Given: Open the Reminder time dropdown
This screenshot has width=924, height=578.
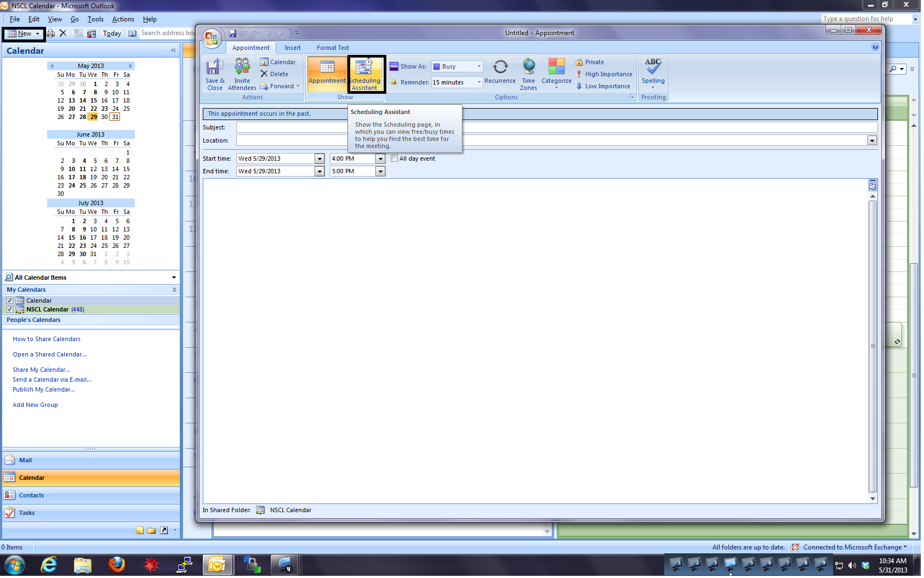Looking at the screenshot, I should tap(478, 83).
